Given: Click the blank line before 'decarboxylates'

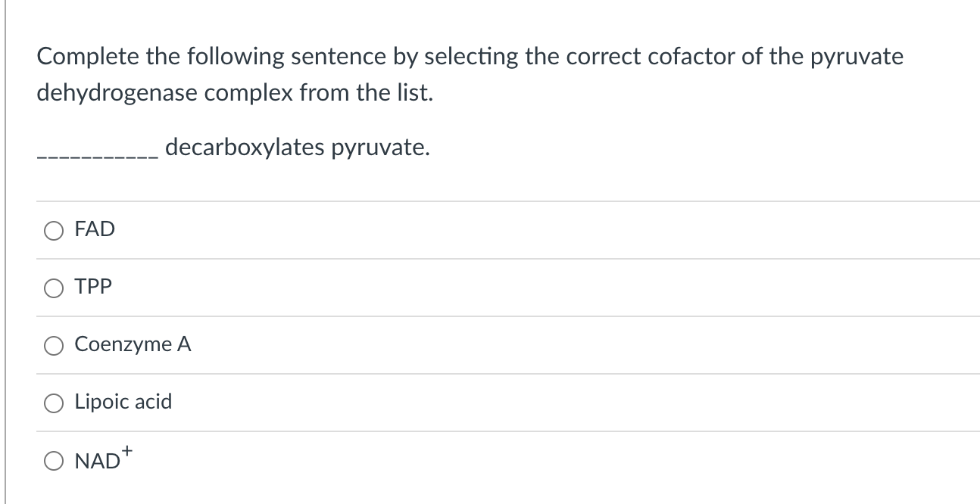Looking at the screenshot, I should point(98,155).
